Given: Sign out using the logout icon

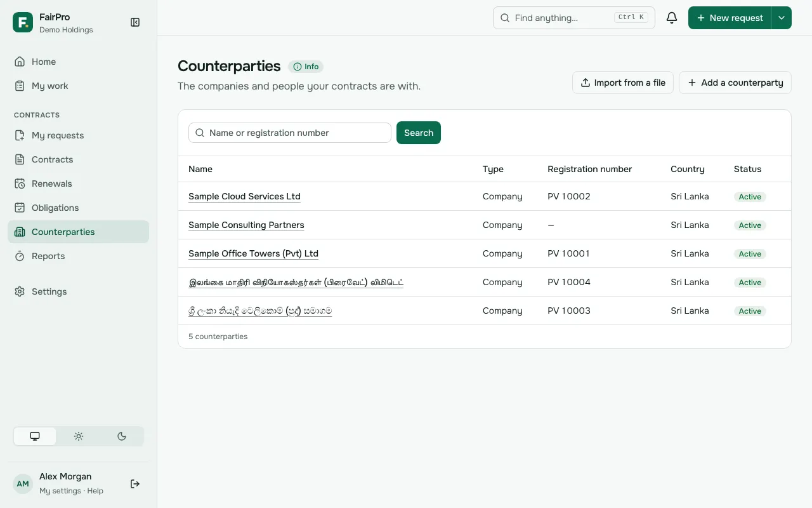Looking at the screenshot, I should click(x=135, y=484).
